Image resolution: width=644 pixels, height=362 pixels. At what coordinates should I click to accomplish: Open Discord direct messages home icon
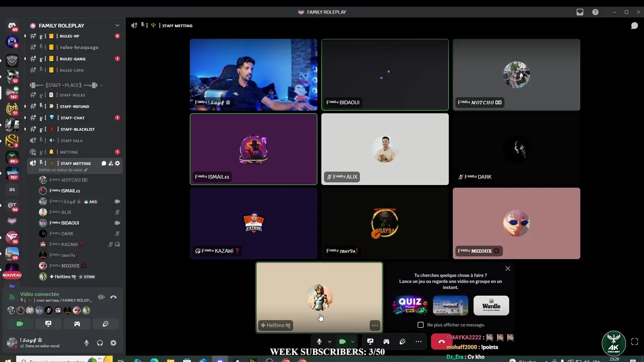12,26
